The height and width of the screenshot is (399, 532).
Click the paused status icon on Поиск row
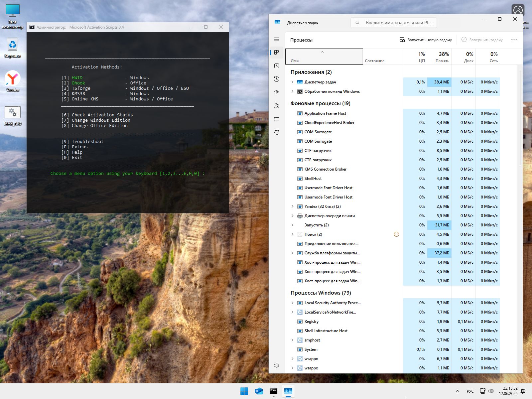(x=396, y=234)
